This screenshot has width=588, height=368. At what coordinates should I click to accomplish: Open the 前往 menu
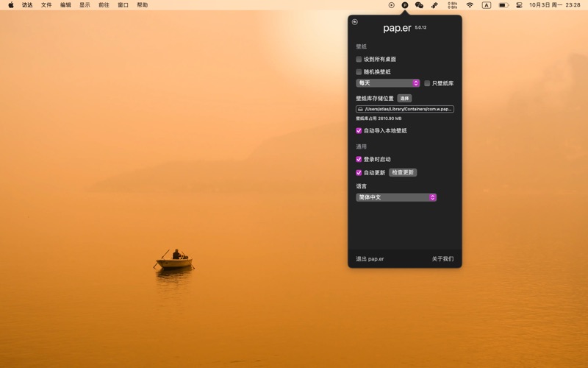[104, 5]
